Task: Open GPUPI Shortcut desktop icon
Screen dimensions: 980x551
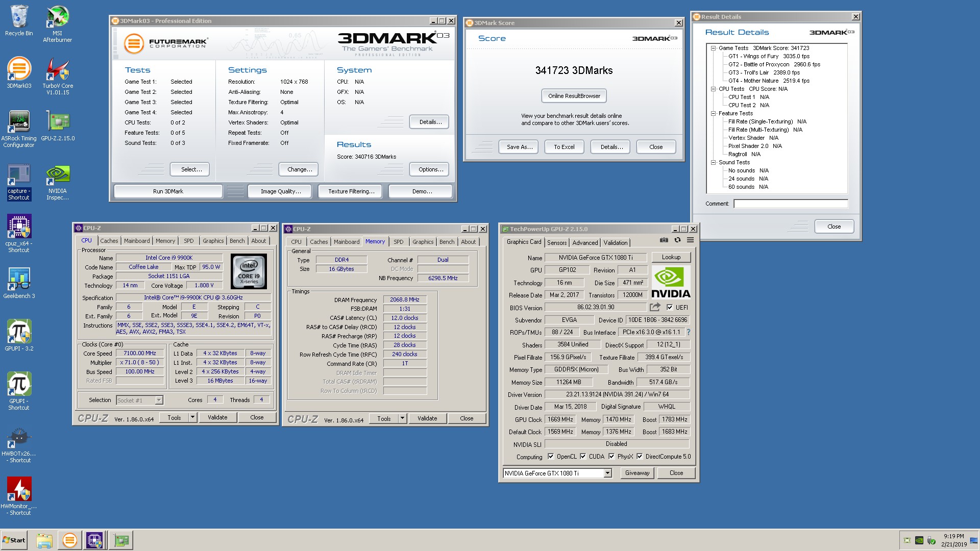Action: tap(19, 391)
